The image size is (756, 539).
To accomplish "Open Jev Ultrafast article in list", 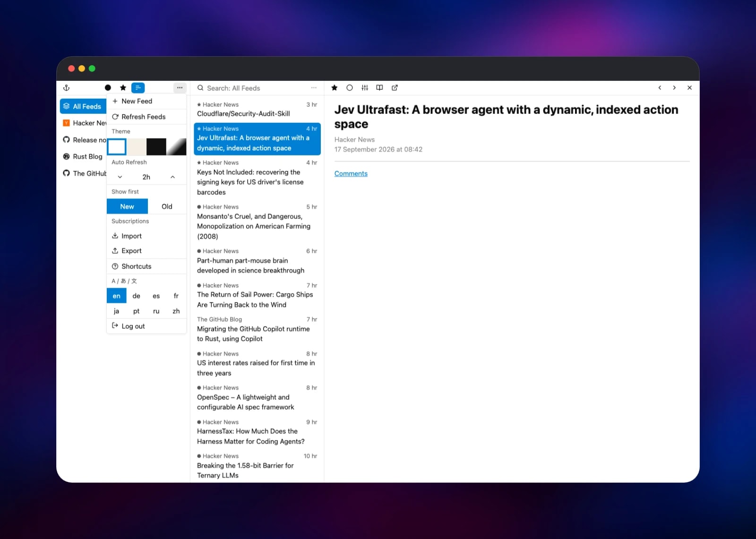I will [257, 139].
